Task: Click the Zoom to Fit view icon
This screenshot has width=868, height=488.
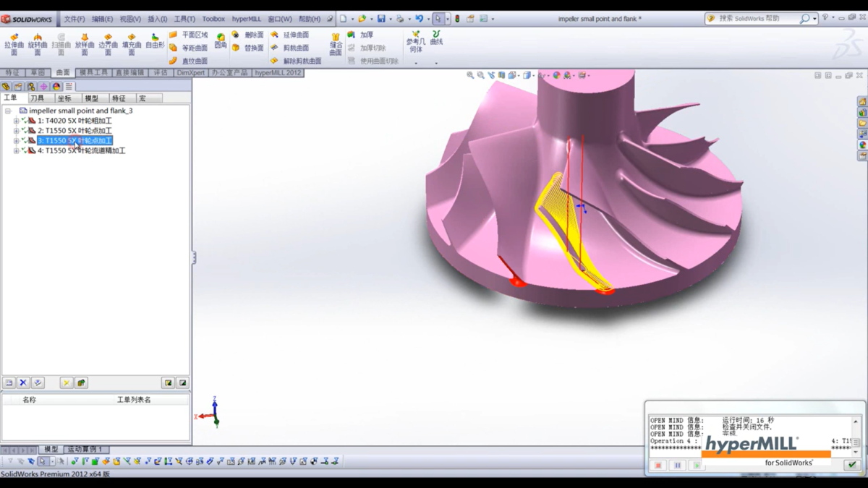Action: [470, 75]
